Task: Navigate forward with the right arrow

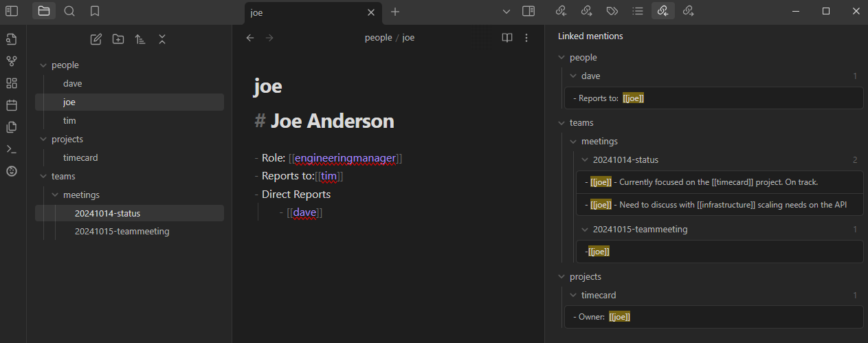Action: point(269,38)
